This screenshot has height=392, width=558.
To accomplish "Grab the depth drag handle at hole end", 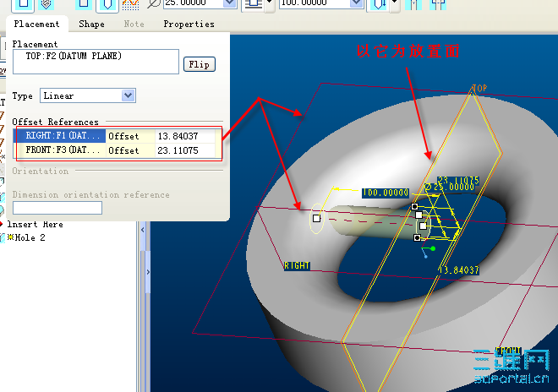I will pyautogui.click(x=316, y=219).
